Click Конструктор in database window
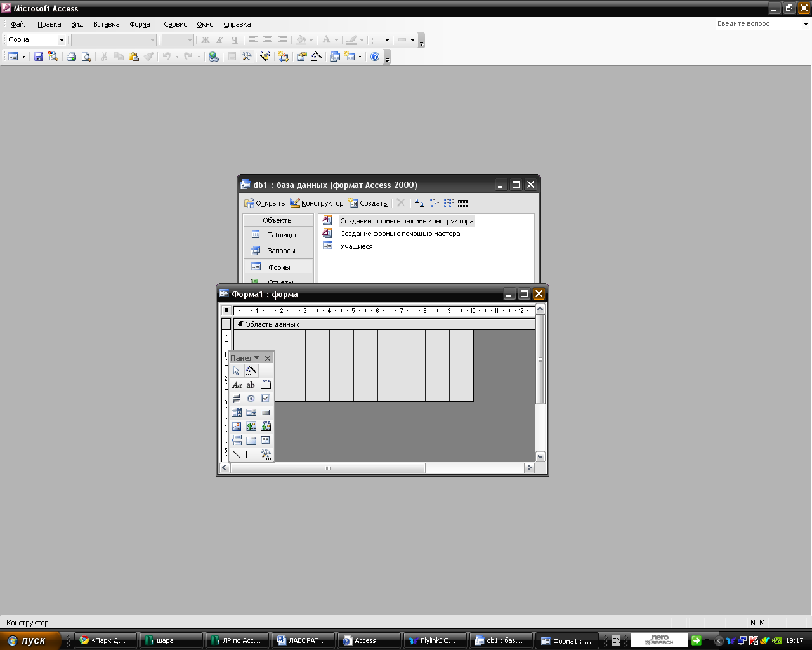812x650 pixels. click(317, 203)
